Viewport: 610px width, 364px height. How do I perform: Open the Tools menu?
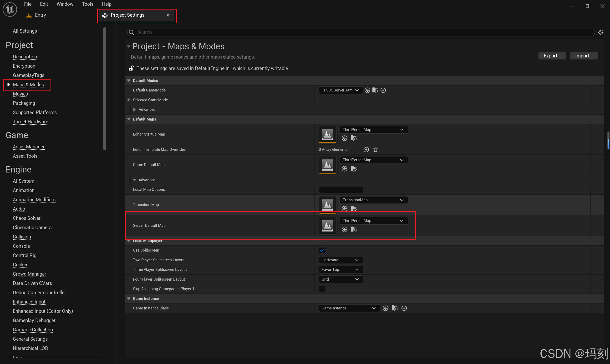pos(87,4)
